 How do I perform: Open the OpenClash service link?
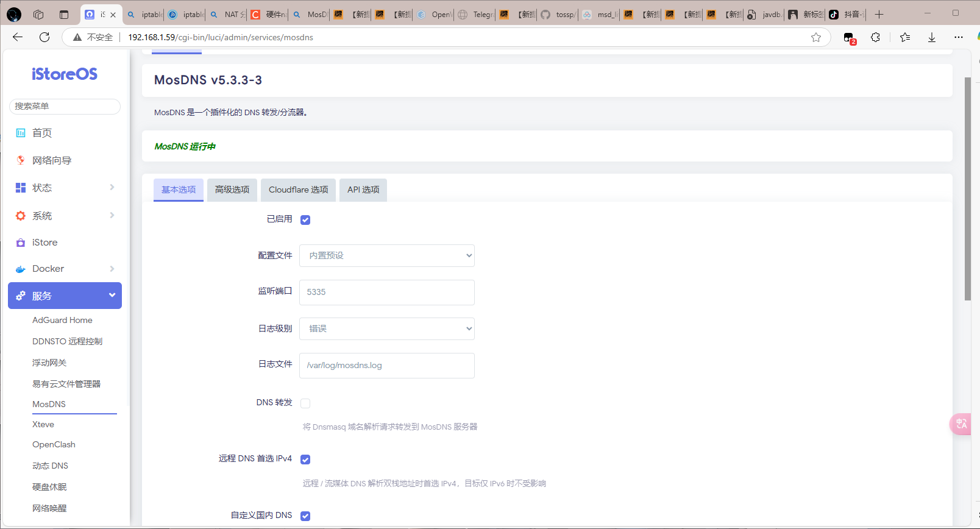click(x=54, y=445)
